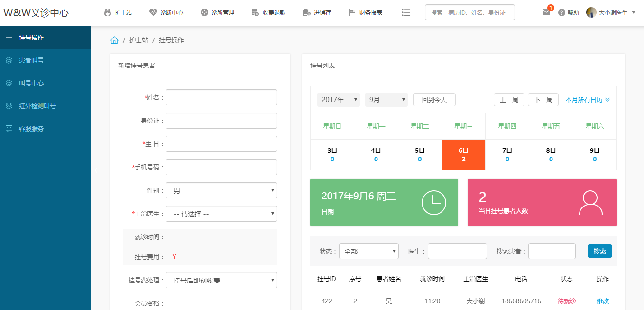Viewport: 644px width, 310px height.
Task: Select calendar day 4日
Action: point(376,155)
